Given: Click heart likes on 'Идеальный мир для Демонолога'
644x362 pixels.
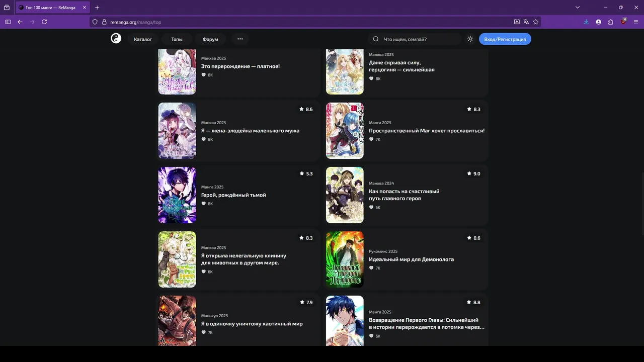Looking at the screenshot, I should (x=375, y=268).
